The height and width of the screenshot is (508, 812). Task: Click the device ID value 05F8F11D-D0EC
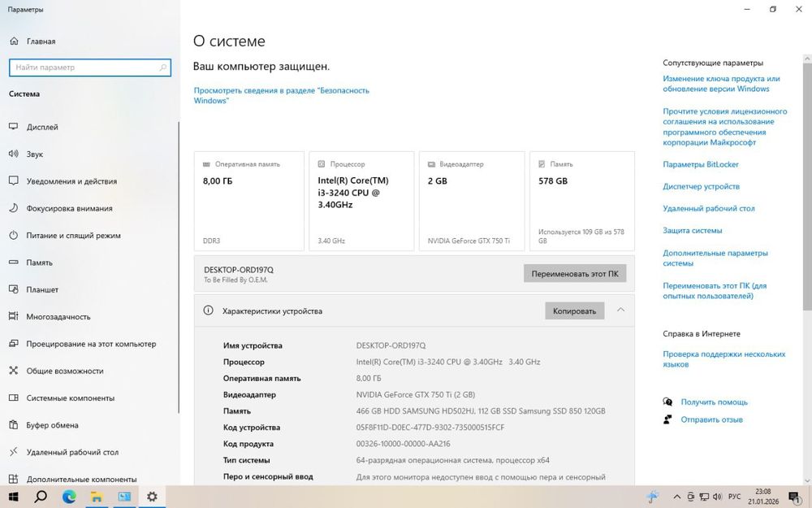430,428
